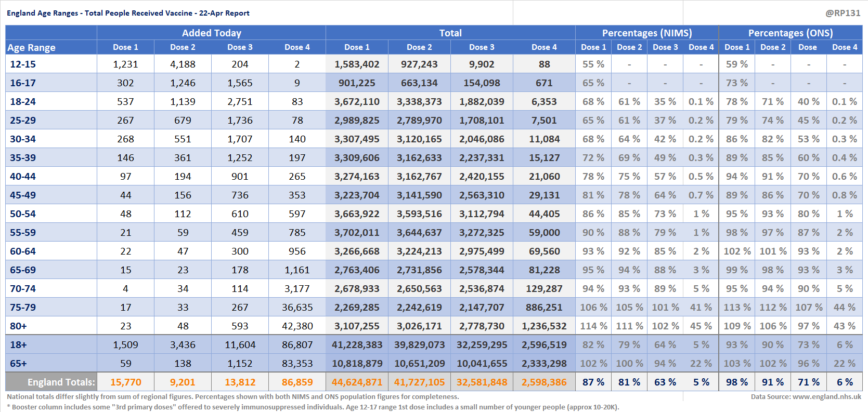This screenshot has height=412, width=868.
Task: Select the Age Range column header
Action: tap(31, 47)
